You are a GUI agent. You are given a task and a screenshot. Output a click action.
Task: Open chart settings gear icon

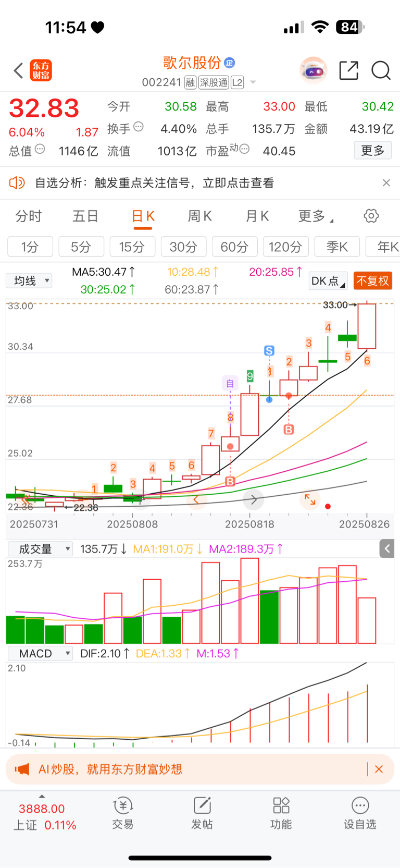pos(371,216)
